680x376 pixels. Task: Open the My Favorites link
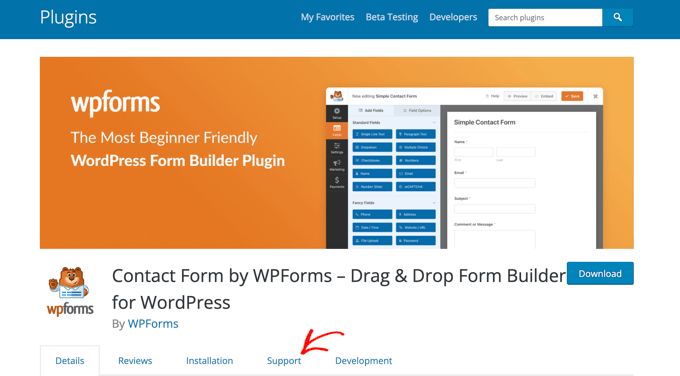tap(327, 17)
